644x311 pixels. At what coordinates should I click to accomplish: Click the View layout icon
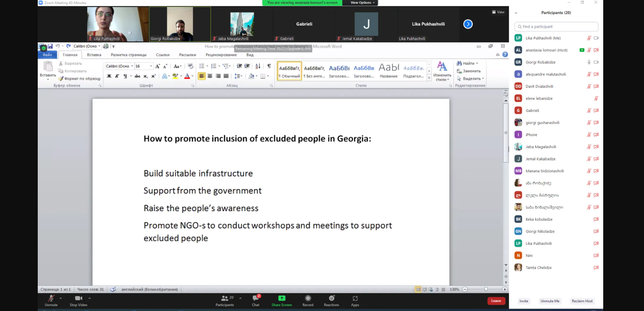[498, 12]
